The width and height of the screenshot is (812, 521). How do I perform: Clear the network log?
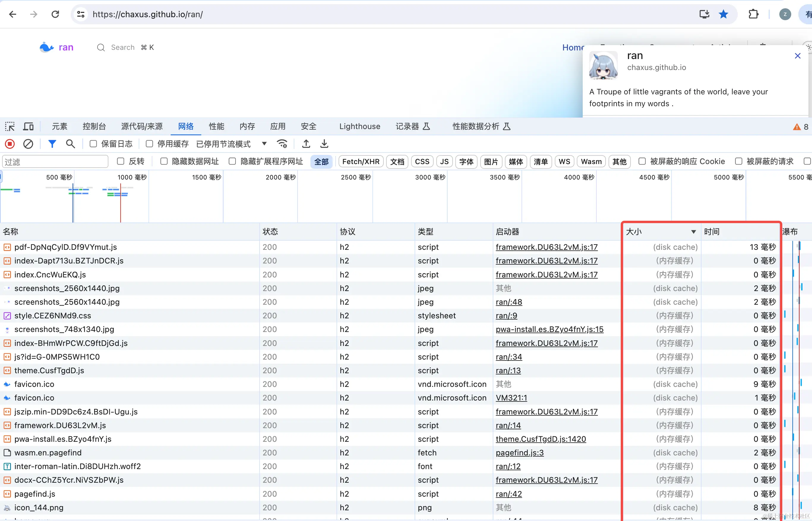[x=28, y=144]
